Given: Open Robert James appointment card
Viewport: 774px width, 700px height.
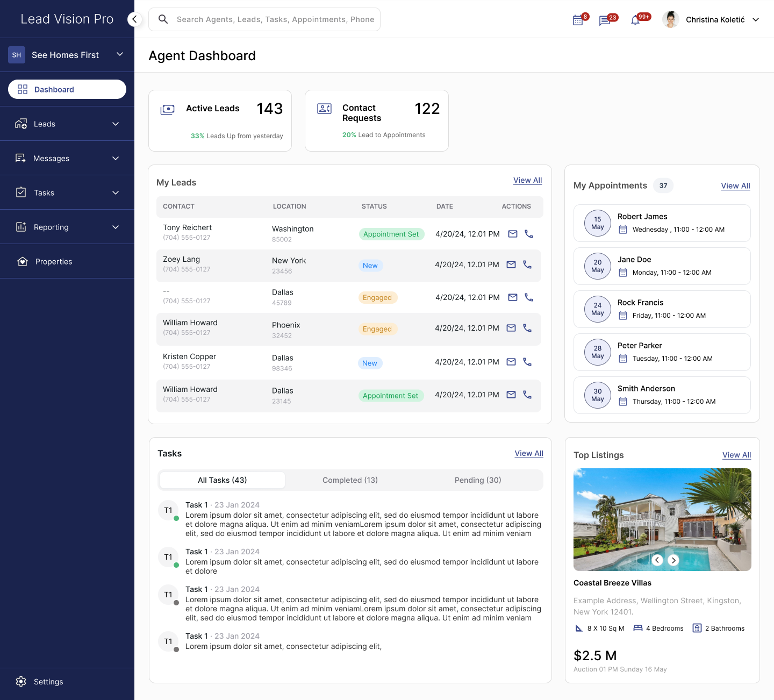Looking at the screenshot, I should coord(662,223).
